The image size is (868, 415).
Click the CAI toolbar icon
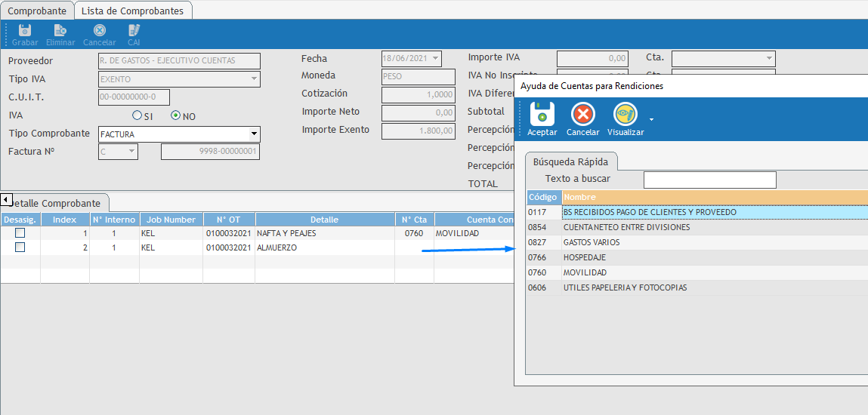134,31
